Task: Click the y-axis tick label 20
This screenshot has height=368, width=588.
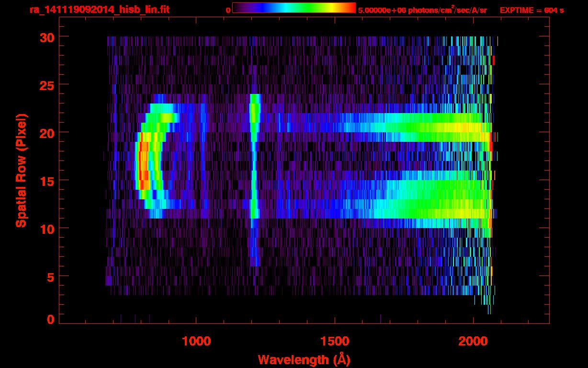Action: tap(46, 133)
